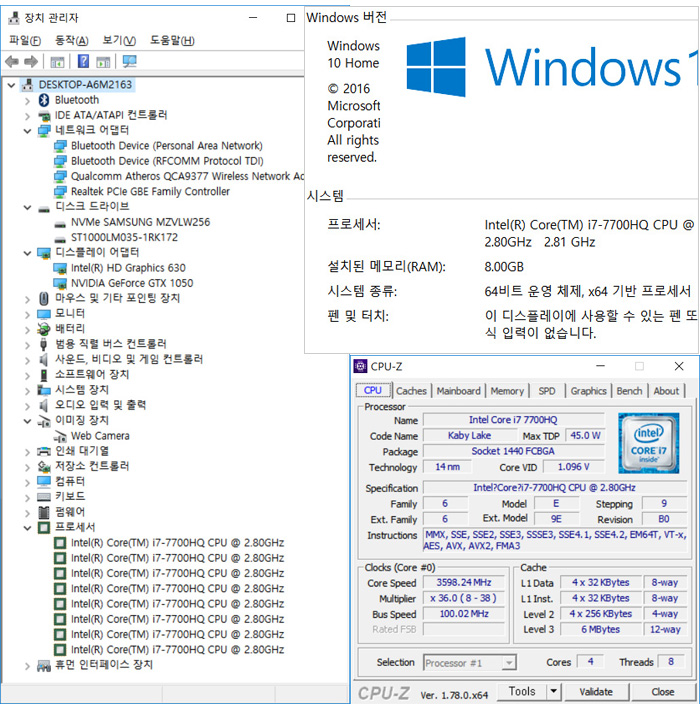Open the Tools dropdown arrow in CPU-Z
This screenshot has height=708, width=700.
pyautogui.click(x=553, y=691)
